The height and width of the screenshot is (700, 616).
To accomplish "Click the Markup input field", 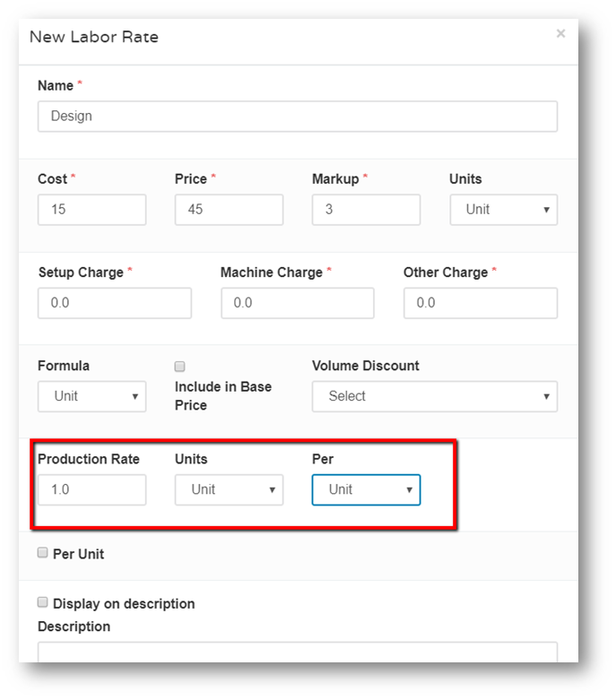I will click(367, 210).
